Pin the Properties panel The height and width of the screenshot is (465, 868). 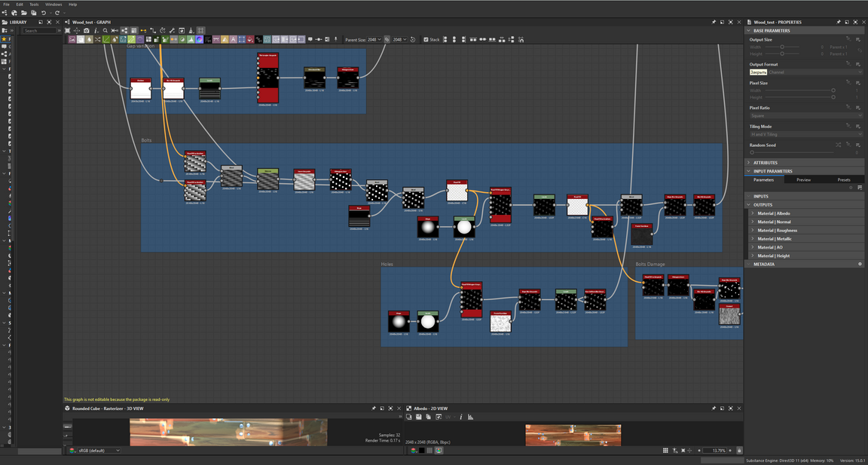click(x=838, y=22)
